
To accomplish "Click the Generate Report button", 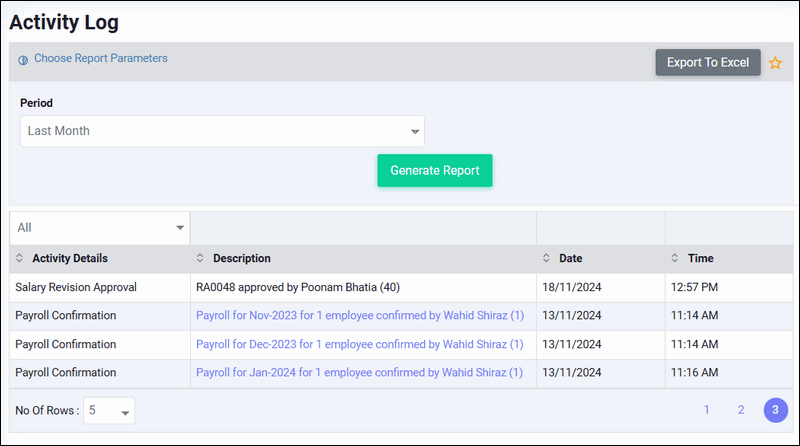I will [x=435, y=170].
